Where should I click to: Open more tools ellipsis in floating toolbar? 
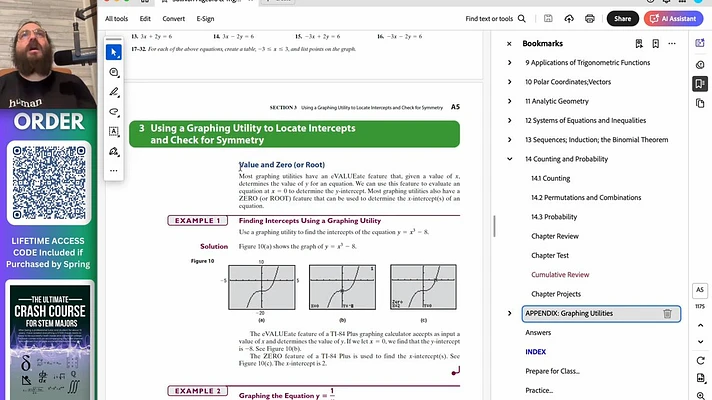[114, 171]
